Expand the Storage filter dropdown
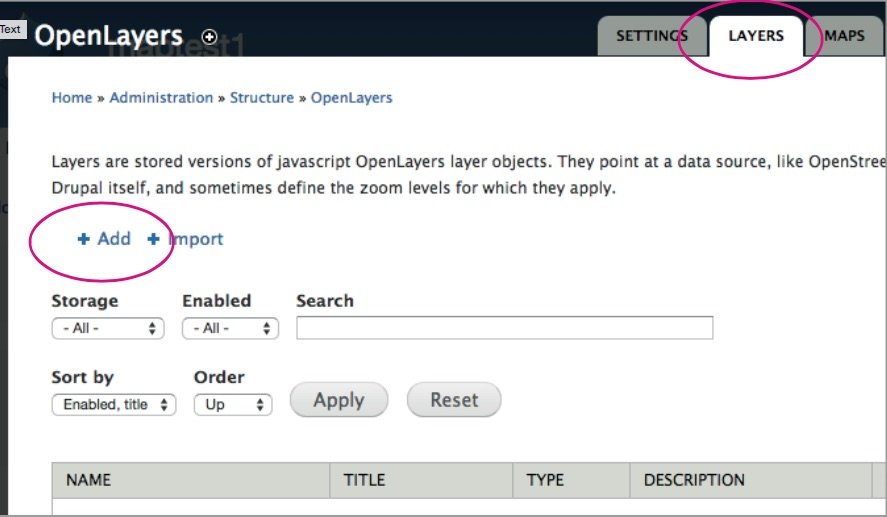887x517 pixels. click(x=108, y=328)
